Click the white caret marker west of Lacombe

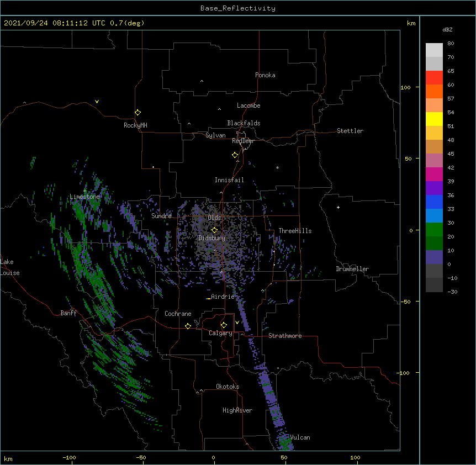tap(219, 109)
